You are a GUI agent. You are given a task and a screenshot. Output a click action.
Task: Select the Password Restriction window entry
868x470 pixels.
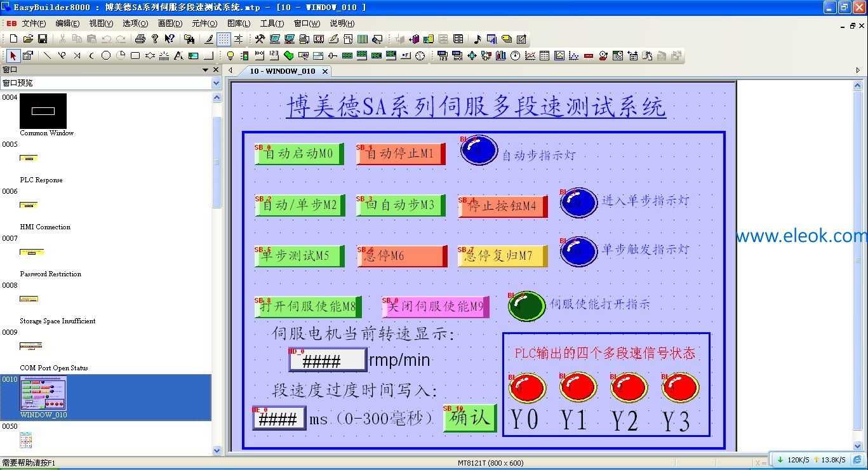(51, 274)
